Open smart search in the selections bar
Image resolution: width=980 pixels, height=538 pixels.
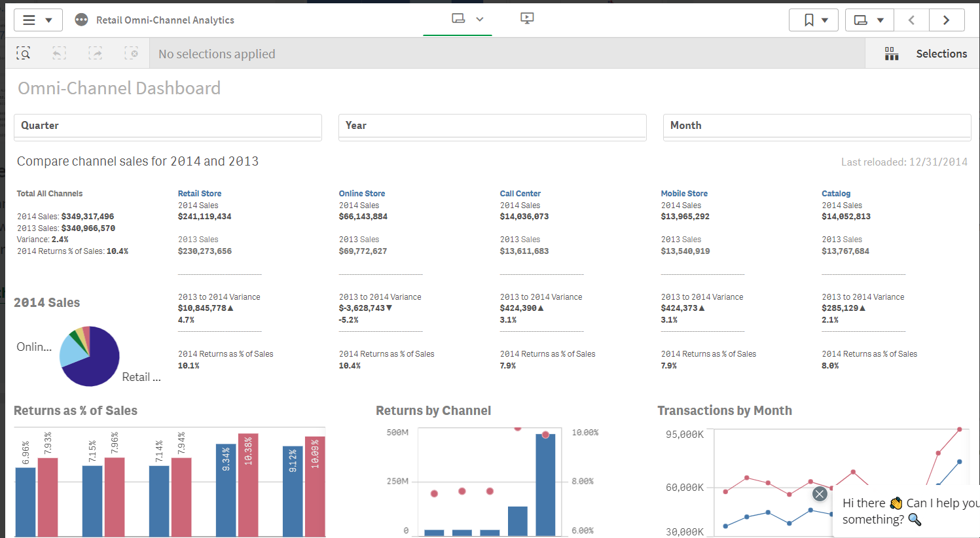pos(24,54)
